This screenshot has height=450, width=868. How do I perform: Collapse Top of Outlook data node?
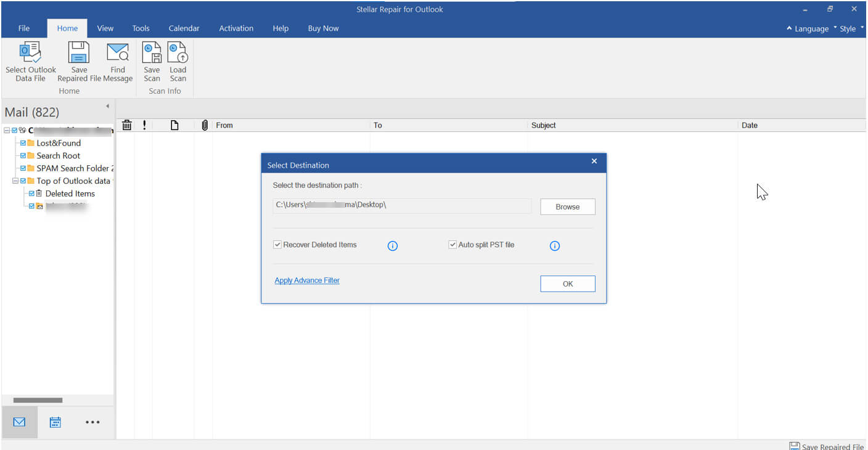(15, 181)
